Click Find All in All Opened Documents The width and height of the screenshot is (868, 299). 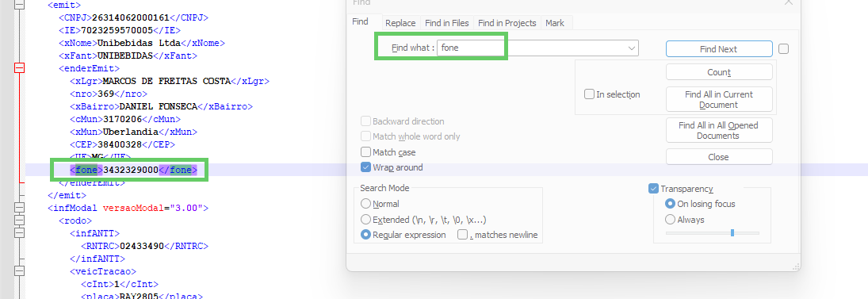tap(718, 130)
